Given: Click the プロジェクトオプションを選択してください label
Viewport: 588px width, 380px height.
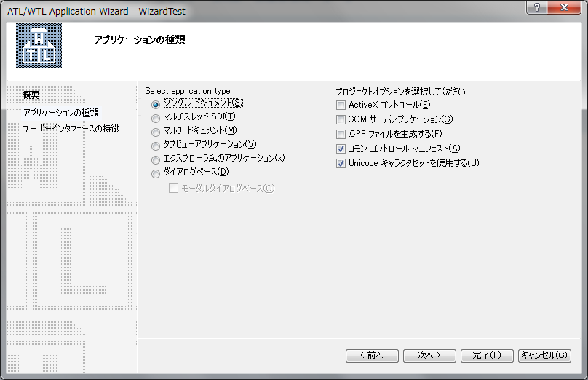Looking at the screenshot, I should [401, 91].
